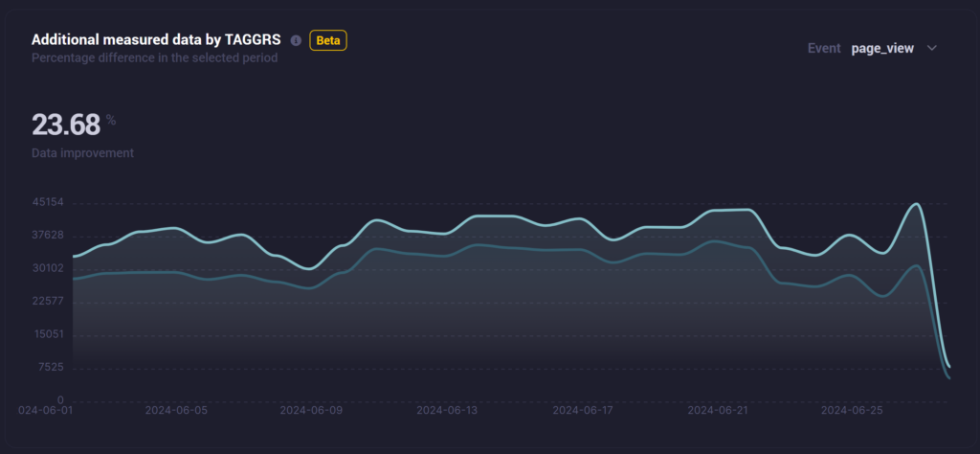This screenshot has width=980, height=454.
Task: Click the 45154 y-axis label
Action: click(x=48, y=203)
